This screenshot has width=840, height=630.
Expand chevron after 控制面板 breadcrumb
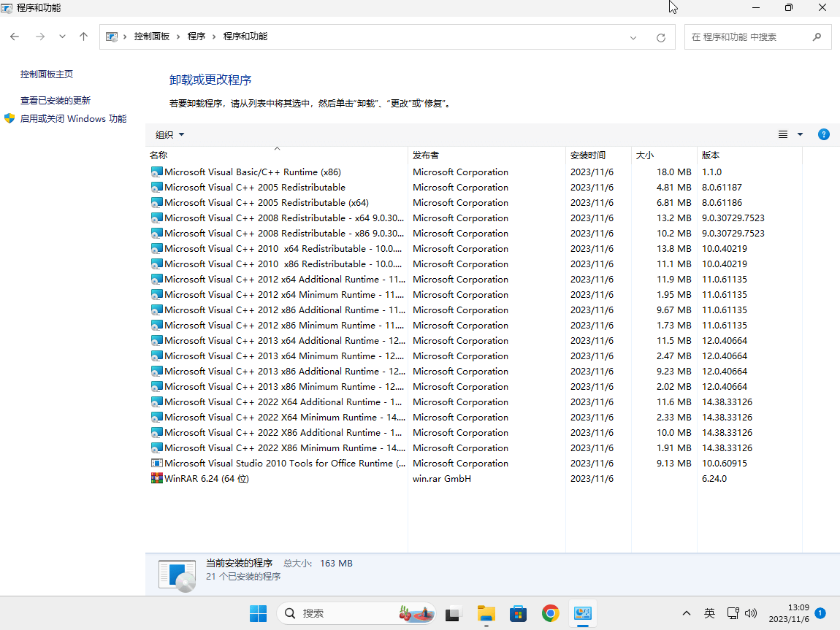(178, 37)
